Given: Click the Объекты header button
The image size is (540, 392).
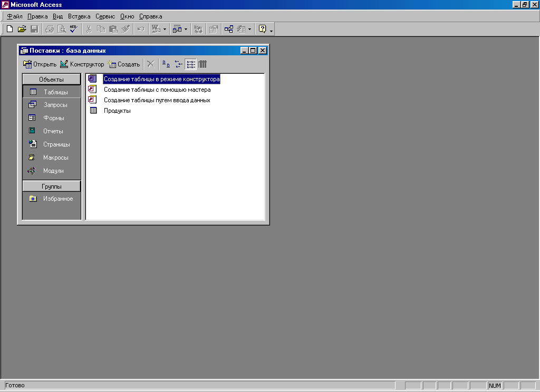Looking at the screenshot, I should click(x=51, y=80).
